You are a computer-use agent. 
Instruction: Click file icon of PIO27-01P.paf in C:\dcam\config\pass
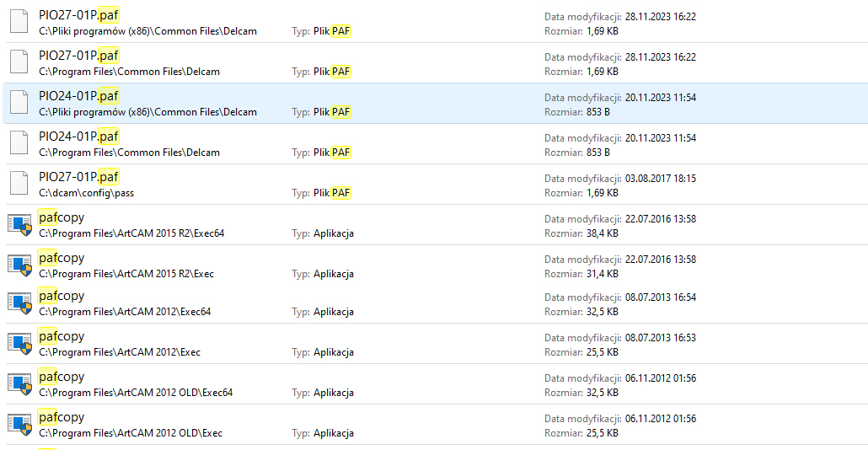(19, 183)
